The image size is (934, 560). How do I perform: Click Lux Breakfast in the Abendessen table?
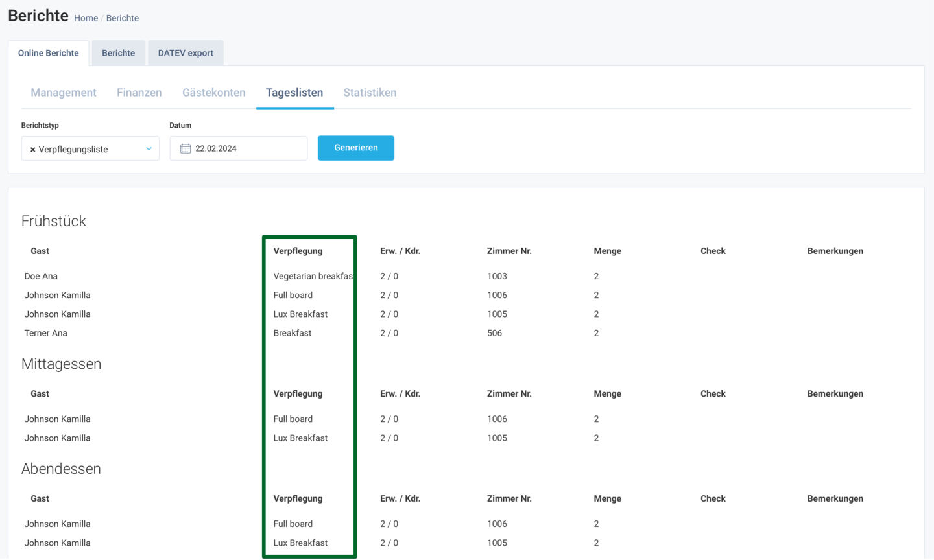tap(300, 543)
